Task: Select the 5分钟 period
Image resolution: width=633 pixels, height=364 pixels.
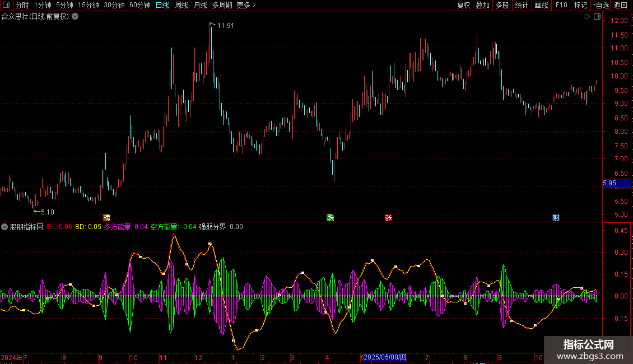Action: click(64, 5)
